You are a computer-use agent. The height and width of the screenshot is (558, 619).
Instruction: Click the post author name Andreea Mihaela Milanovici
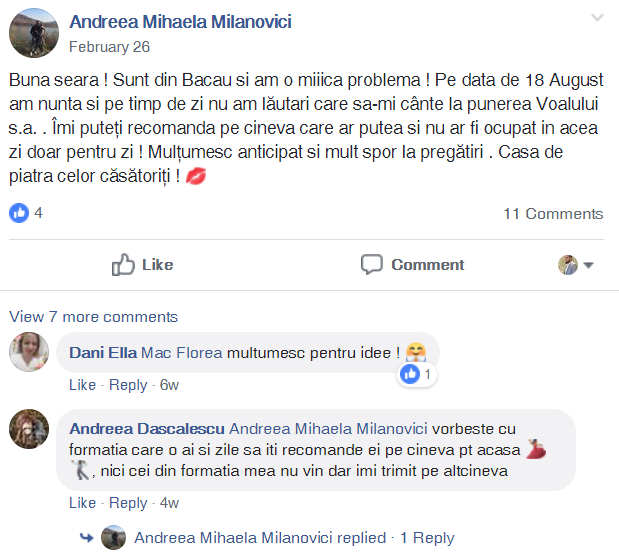click(179, 22)
